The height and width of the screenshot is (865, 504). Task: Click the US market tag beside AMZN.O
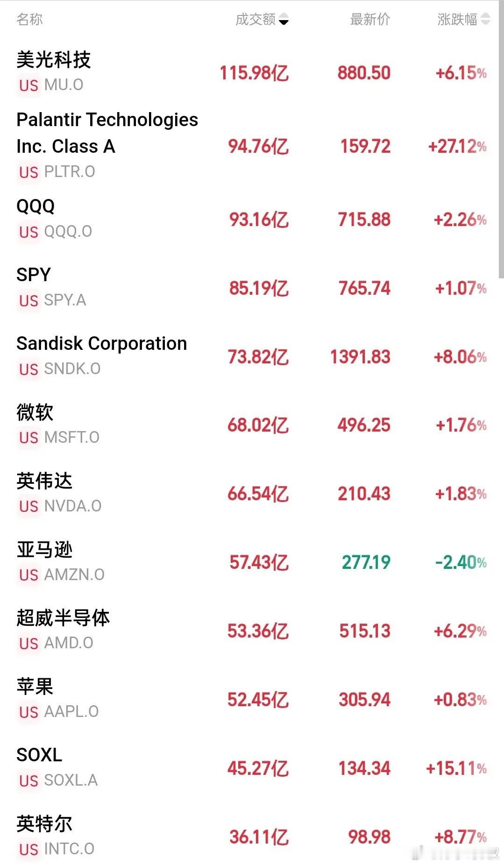point(28,575)
